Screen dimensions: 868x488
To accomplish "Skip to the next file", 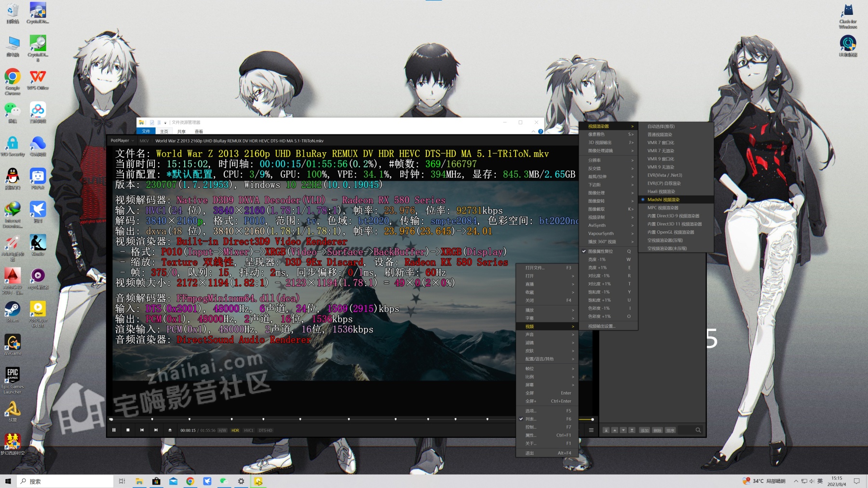I will coord(156,430).
